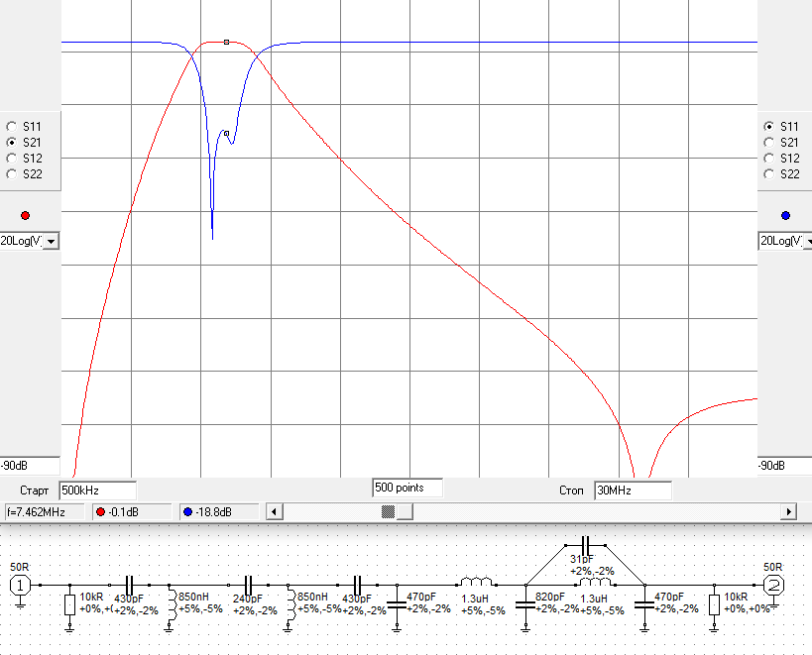Select the first 1.3uH series inductor
The height and width of the screenshot is (655, 812).
pyautogui.click(x=475, y=583)
